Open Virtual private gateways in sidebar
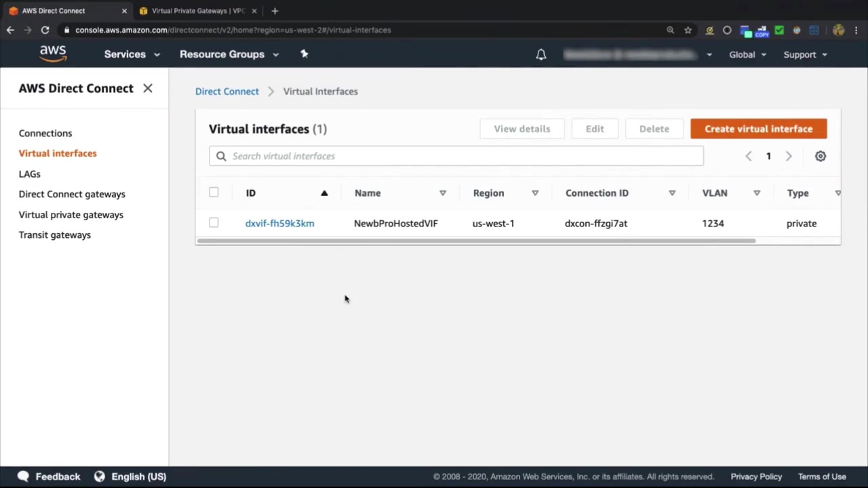 71,215
